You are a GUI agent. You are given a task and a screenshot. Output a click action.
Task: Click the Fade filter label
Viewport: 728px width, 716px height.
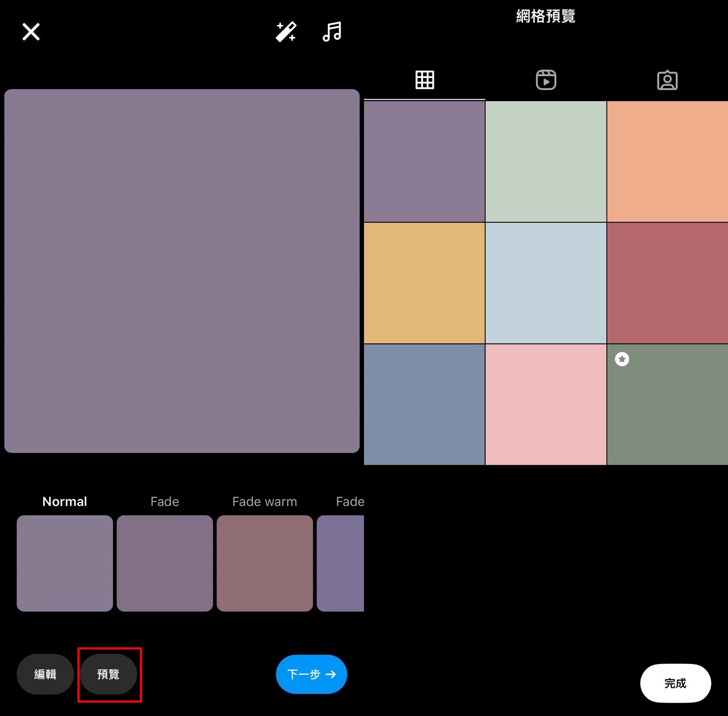(165, 501)
